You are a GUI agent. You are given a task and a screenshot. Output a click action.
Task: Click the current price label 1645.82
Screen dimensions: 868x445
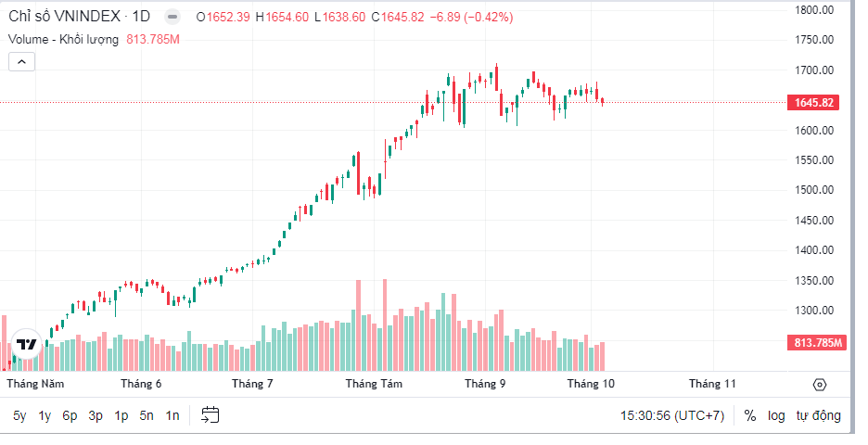[814, 103]
